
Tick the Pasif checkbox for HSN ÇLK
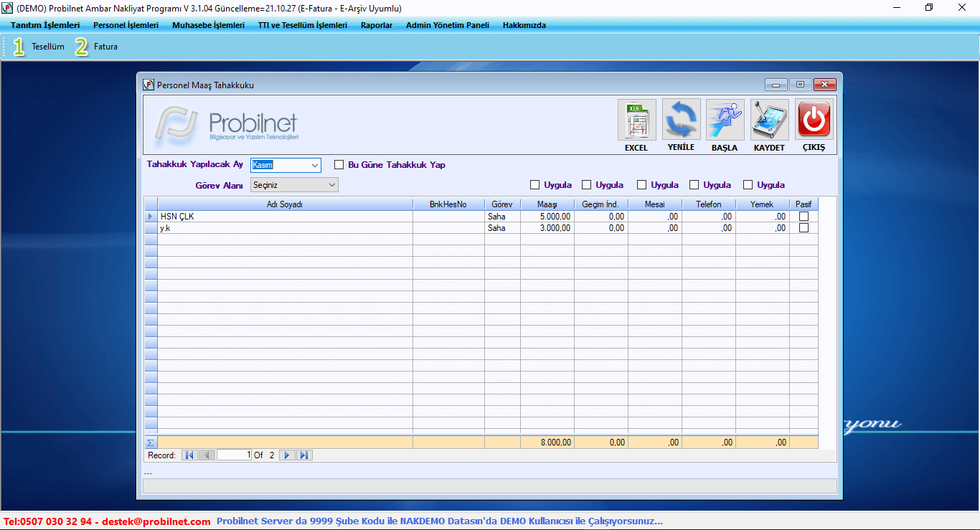804,217
